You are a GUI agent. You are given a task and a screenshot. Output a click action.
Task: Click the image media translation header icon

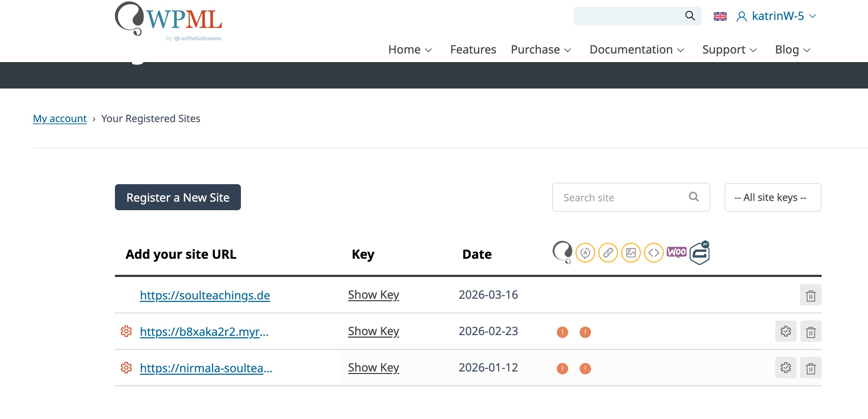pos(631,253)
